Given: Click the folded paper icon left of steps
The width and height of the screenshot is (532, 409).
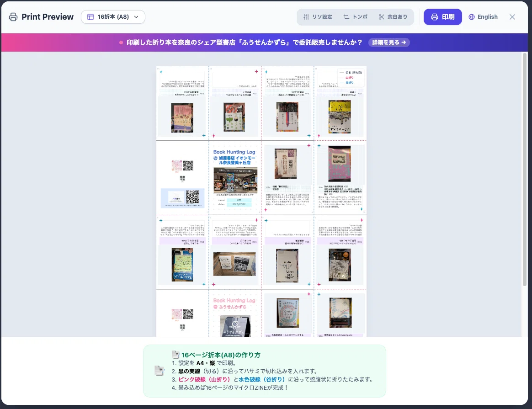Looking at the screenshot, I should pyautogui.click(x=159, y=370).
